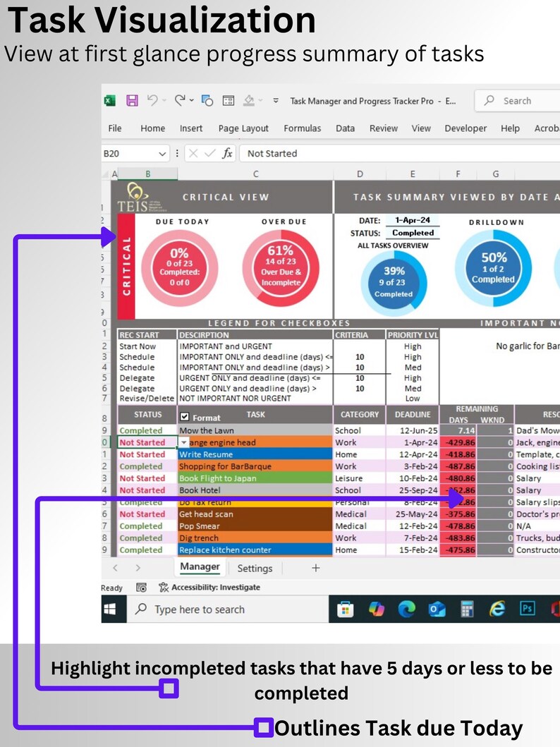The height and width of the screenshot is (747, 560).
Task: Click the Accessibility Investigate status indicator
Action: [209, 588]
